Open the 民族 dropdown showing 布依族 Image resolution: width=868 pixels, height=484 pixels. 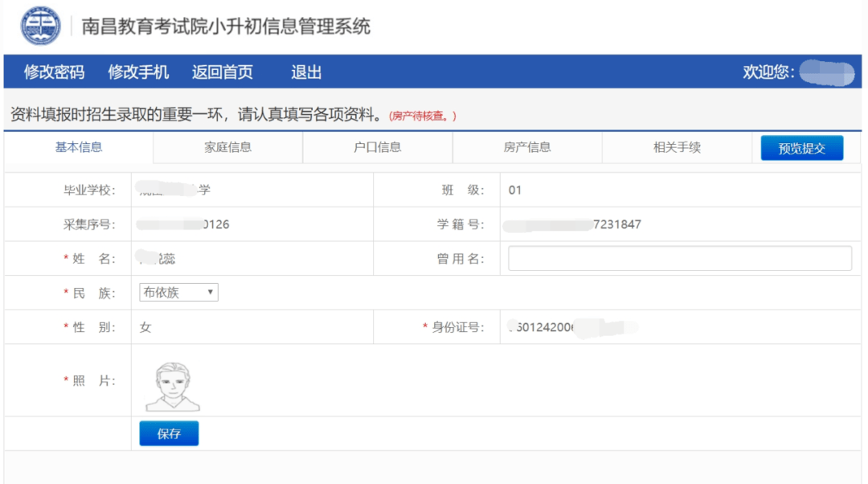(x=178, y=293)
